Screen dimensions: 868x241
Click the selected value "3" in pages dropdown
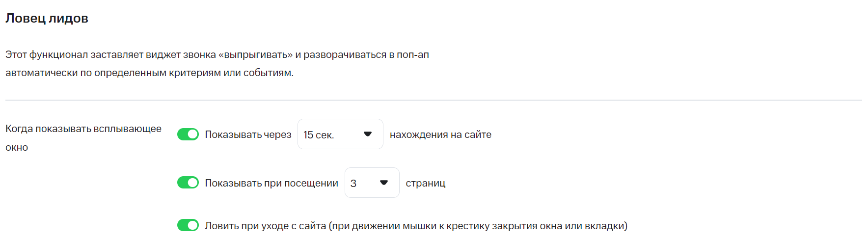point(353,183)
